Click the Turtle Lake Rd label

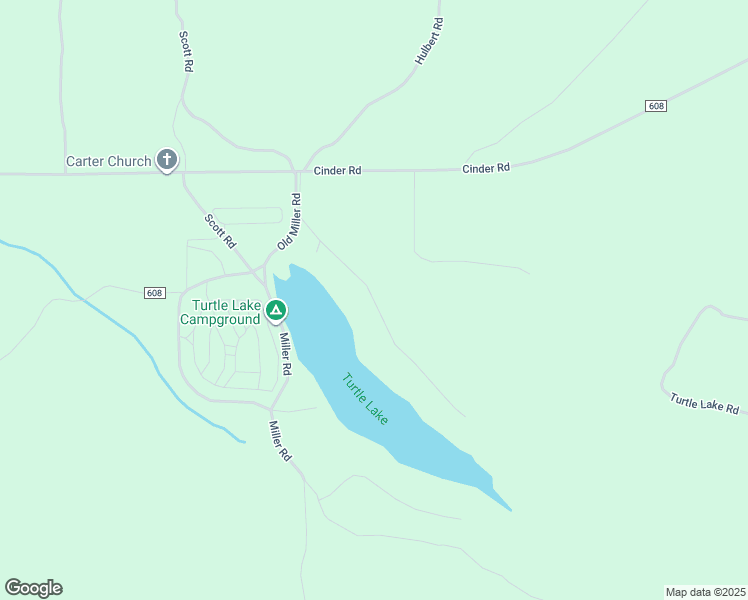tap(704, 404)
